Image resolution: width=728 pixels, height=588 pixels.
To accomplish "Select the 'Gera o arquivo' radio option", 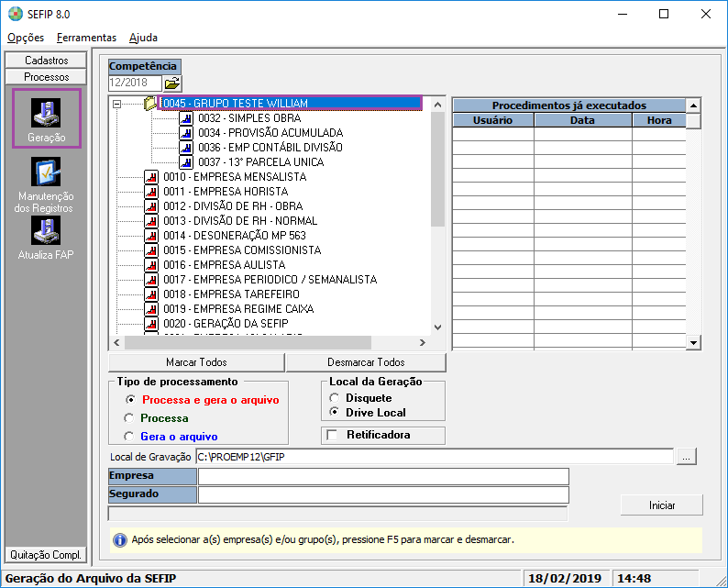I will [129, 436].
